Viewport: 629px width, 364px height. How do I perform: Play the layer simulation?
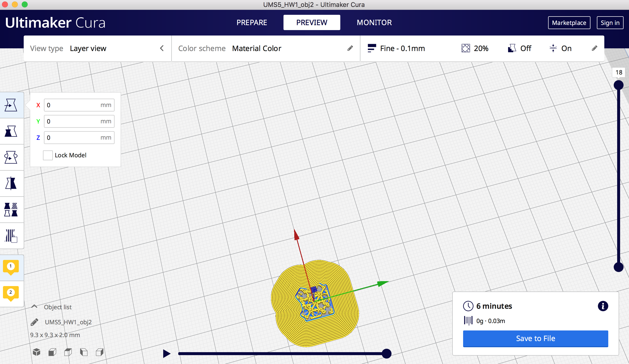[166, 353]
